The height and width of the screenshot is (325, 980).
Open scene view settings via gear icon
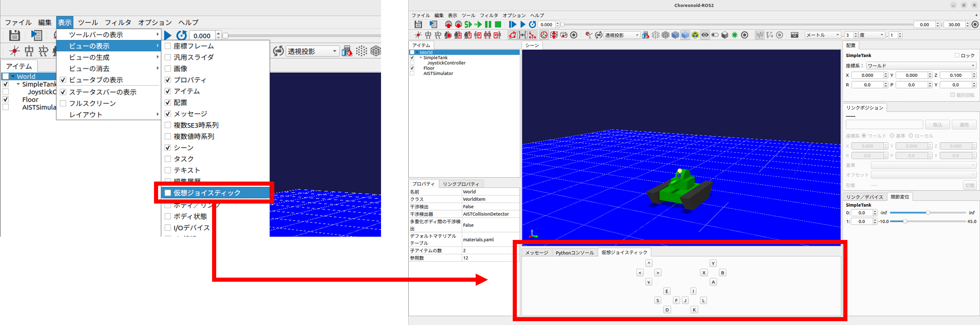744,34
